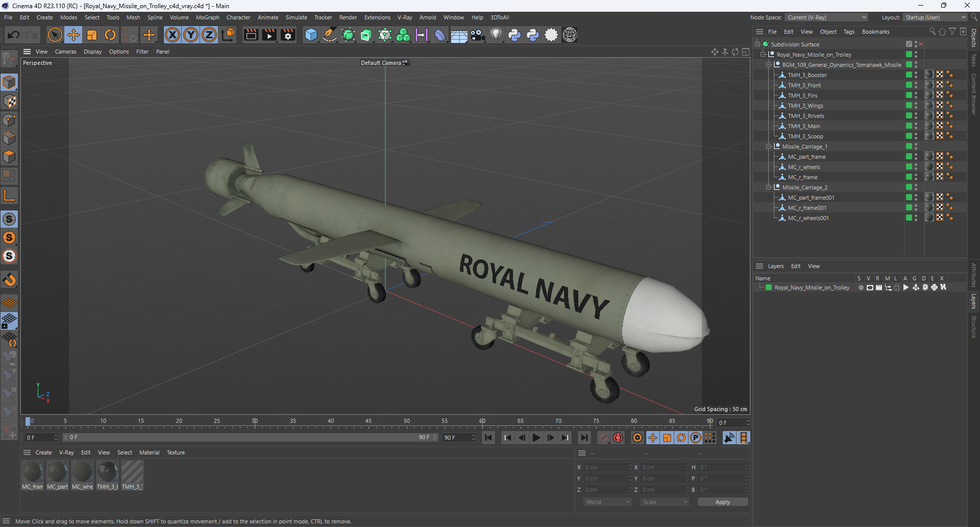Open Object Manager Tags menu
Image resolution: width=980 pixels, height=527 pixels.
849,32
